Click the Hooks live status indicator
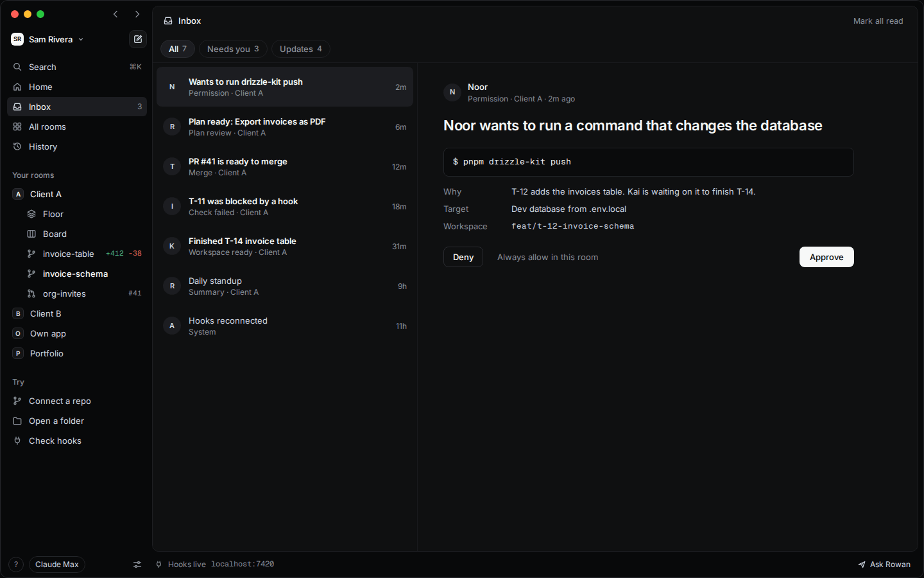Viewport: 924px width, 578px height. click(215, 565)
